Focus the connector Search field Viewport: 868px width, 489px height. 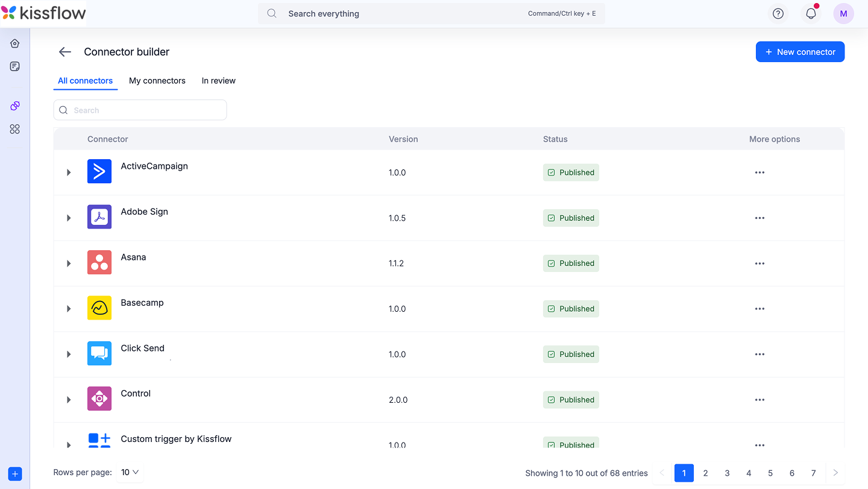pos(140,110)
